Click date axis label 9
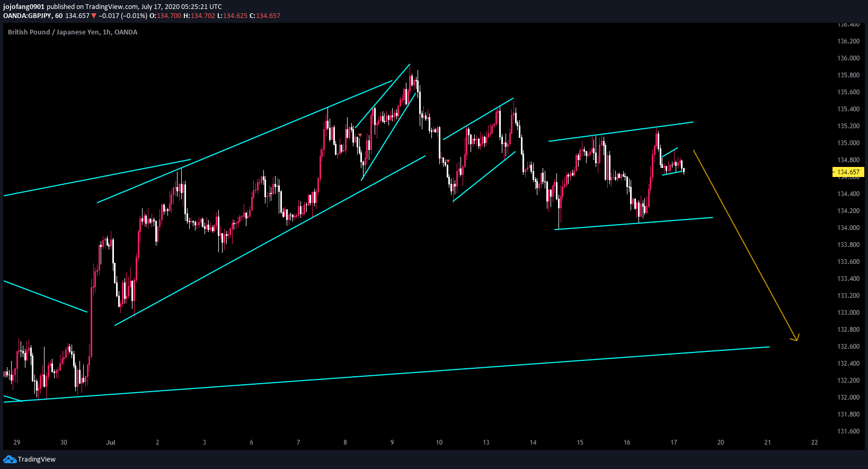 pos(392,443)
